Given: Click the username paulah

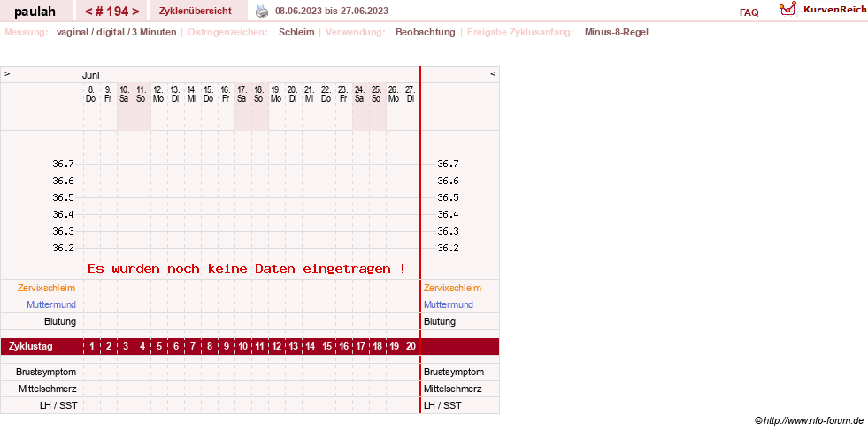Looking at the screenshot, I should pos(35,12).
